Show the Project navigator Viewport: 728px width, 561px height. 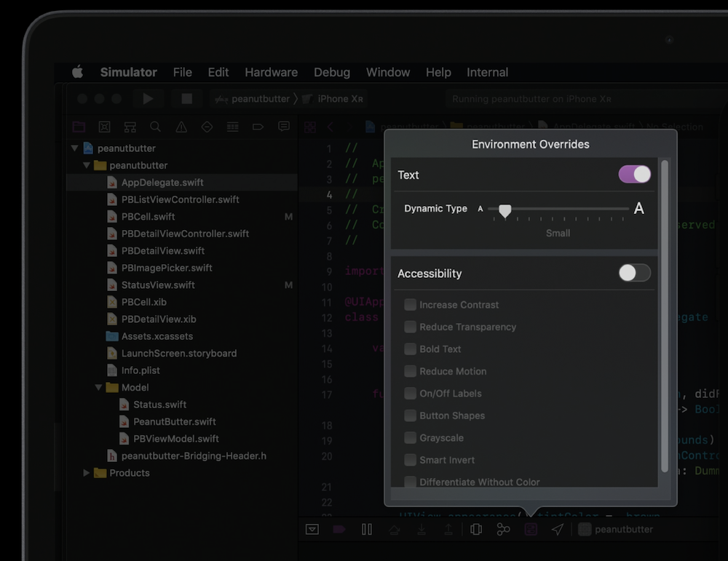click(79, 127)
